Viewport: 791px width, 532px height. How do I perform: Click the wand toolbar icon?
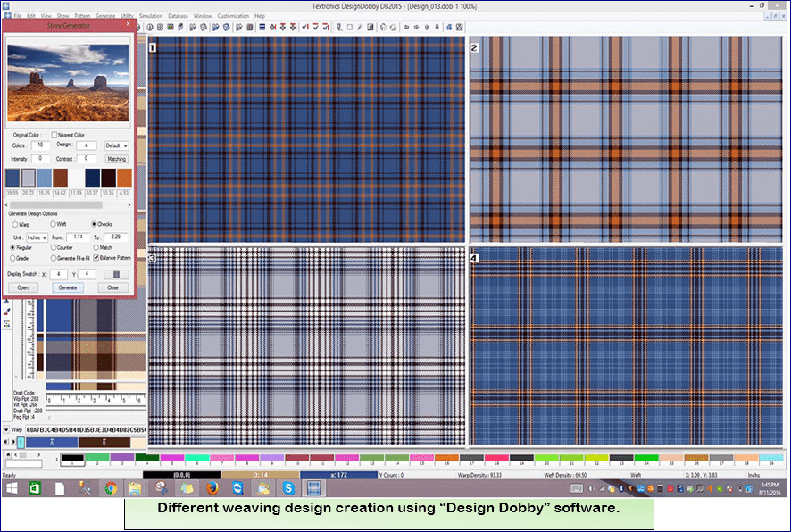(360, 28)
